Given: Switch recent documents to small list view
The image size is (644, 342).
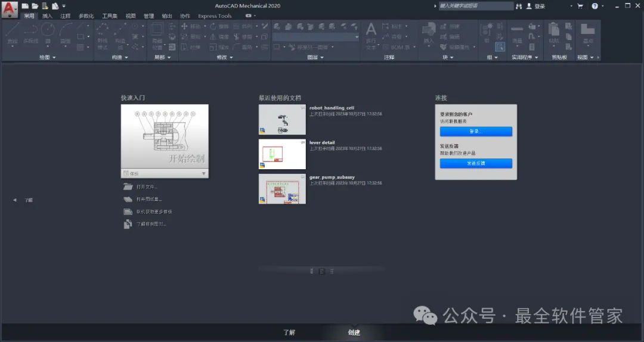Looking at the screenshot, I should (x=332, y=271).
